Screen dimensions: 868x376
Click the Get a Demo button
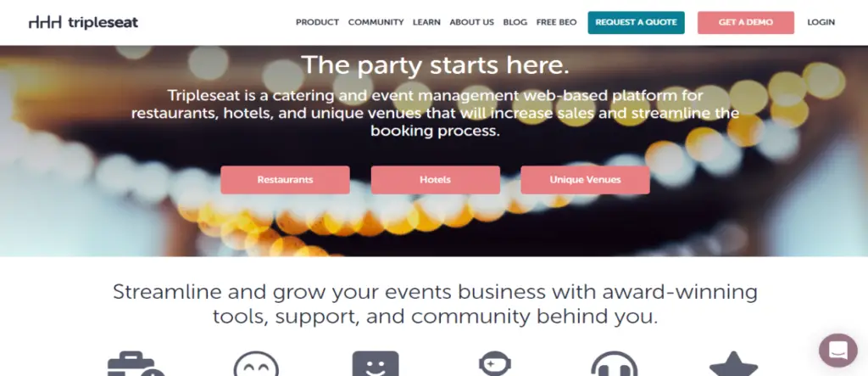pyautogui.click(x=746, y=23)
